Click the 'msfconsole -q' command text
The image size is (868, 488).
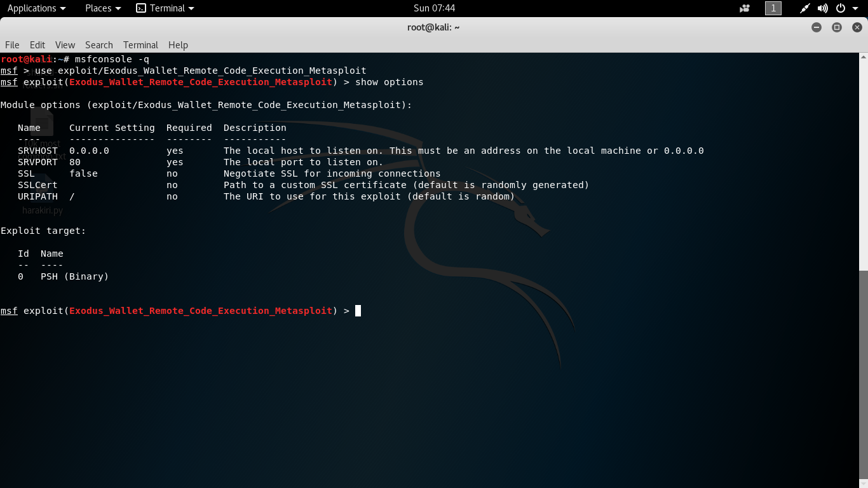coord(112,59)
